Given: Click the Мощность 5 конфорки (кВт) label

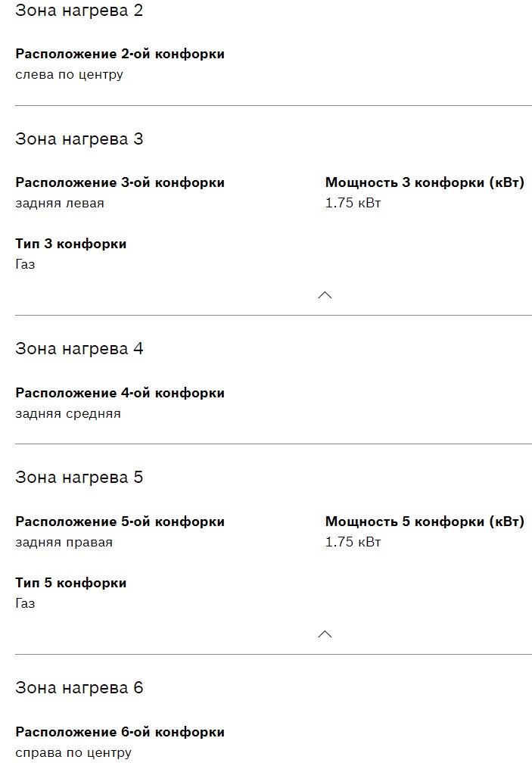Looking at the screenshot, I should 425,521.
